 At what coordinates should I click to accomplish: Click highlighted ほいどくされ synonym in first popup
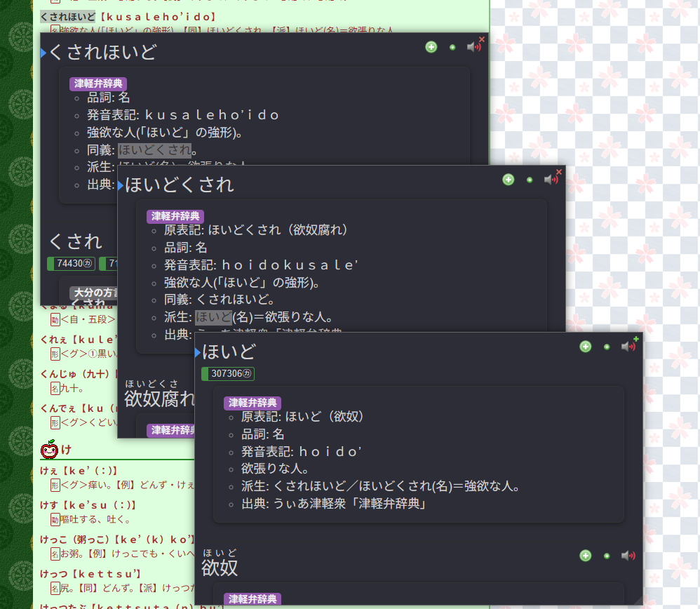point(154,149)
